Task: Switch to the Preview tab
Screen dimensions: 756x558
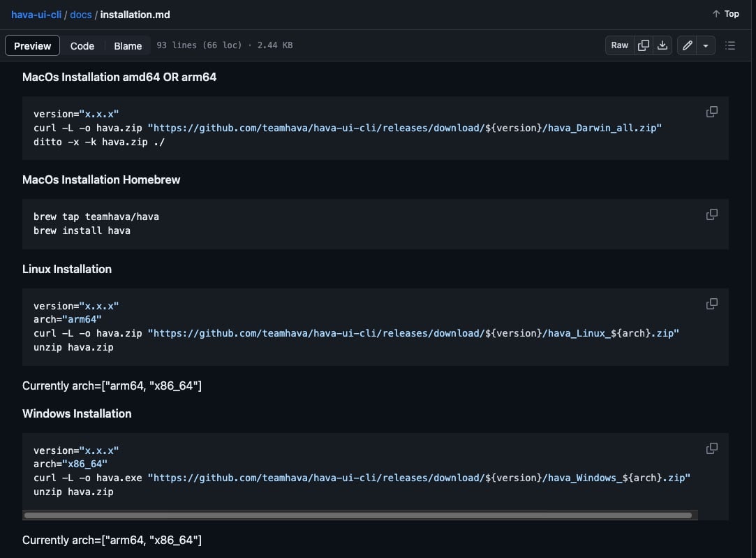Action: (32, 46)
